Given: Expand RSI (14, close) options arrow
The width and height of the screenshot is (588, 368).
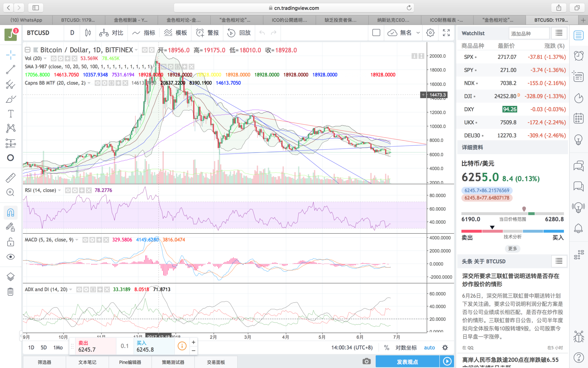Looking at the screenshot, I should [x=59, y=190].
